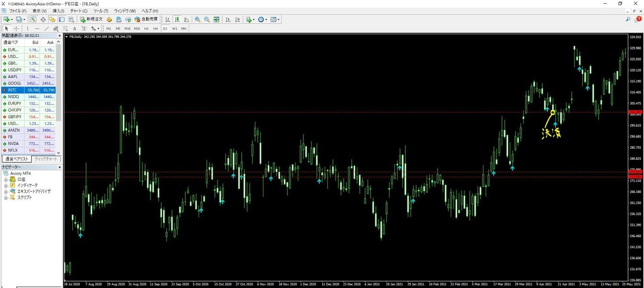Open the 挿入 (I) menu
The height and width of the screenshot is (288, 644).
tap(58, 11)
